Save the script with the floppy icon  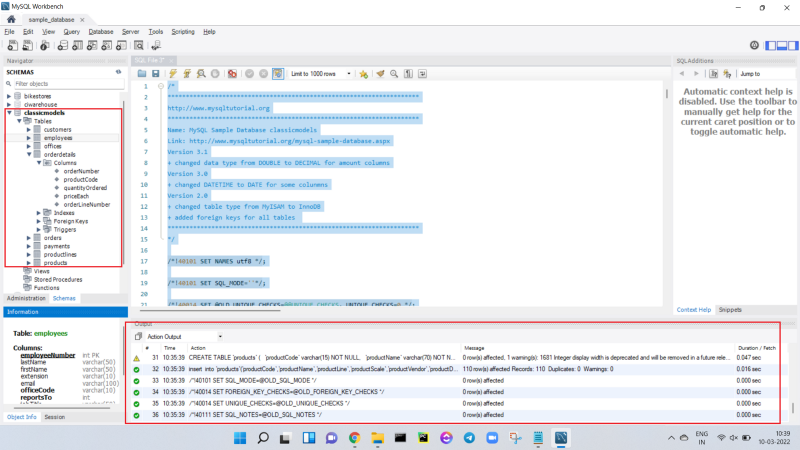[156, 73]
